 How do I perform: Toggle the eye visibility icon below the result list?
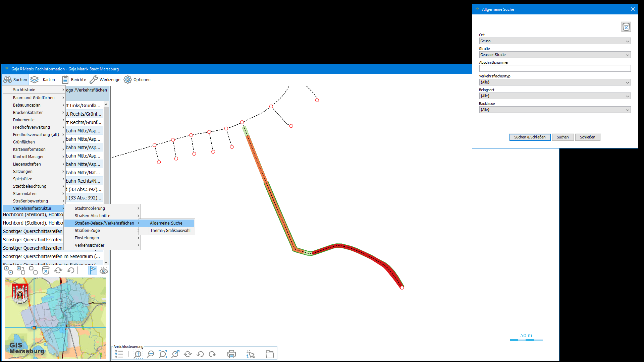coord(104,270)
